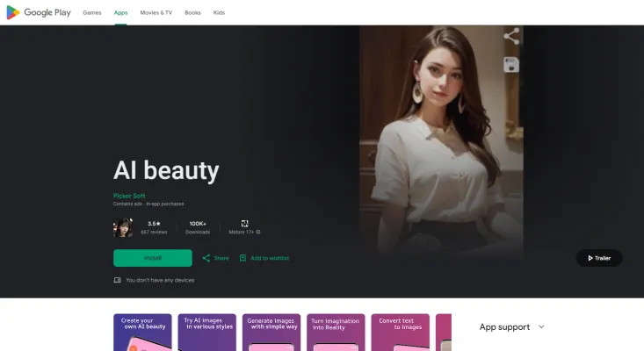The height and width of the screenshot is (351, 644).
Task: Click the Add to wishlist bookmark icon
Action: 243,258
